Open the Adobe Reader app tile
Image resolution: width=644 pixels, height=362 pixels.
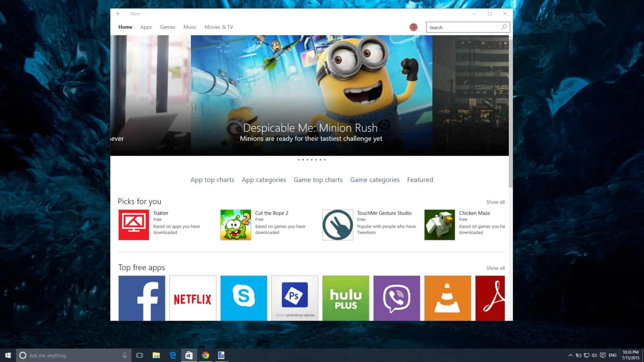coord(490,298)
